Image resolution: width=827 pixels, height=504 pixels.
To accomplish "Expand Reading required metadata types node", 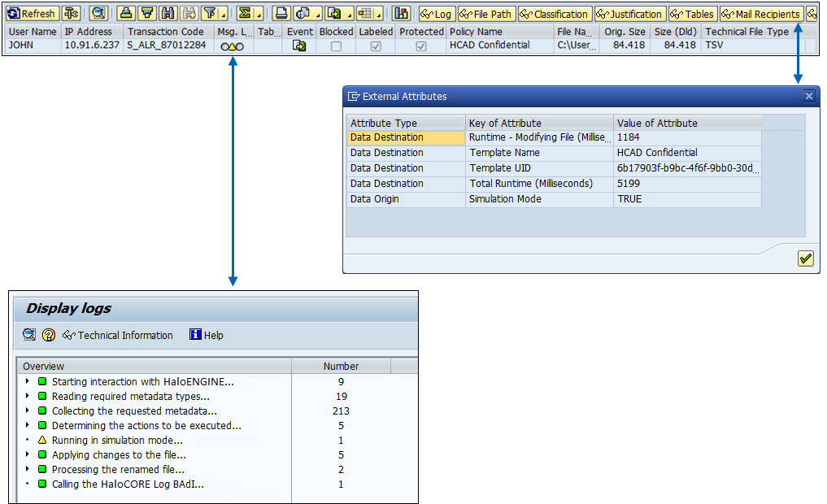I will click(27, 396).
